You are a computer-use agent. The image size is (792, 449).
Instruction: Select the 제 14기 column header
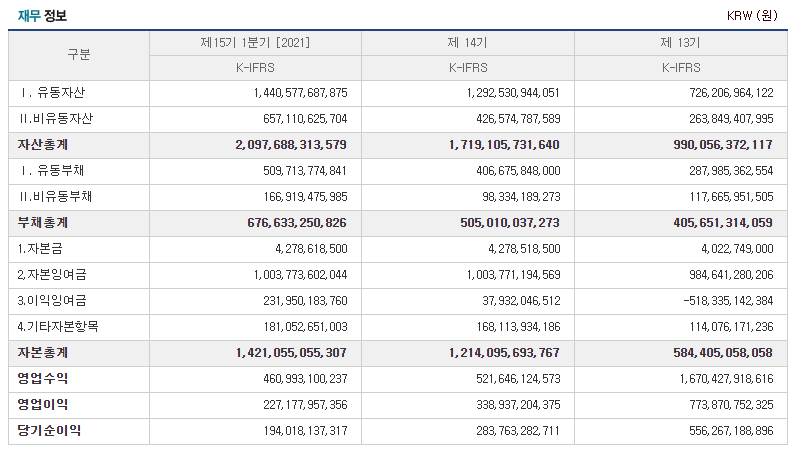click(x=467, y=42)
